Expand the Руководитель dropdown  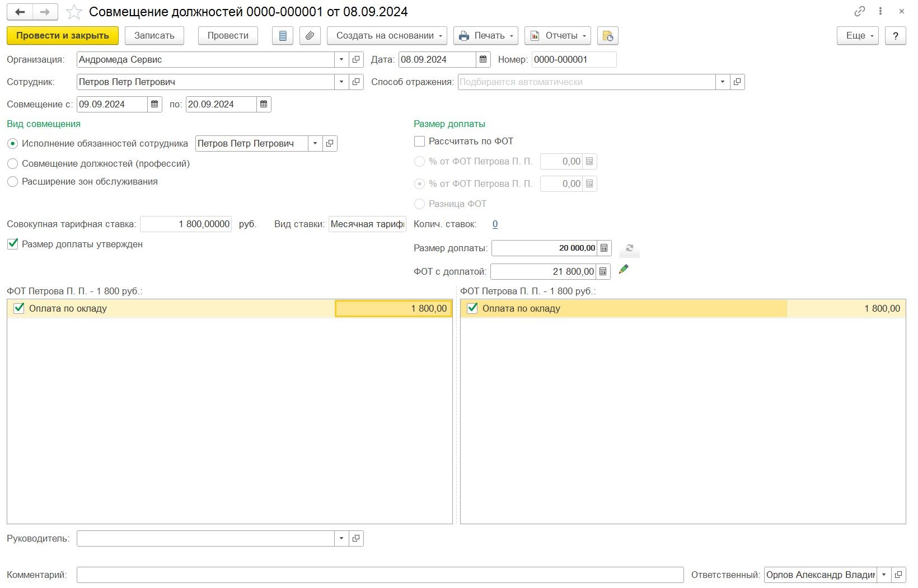341,538
